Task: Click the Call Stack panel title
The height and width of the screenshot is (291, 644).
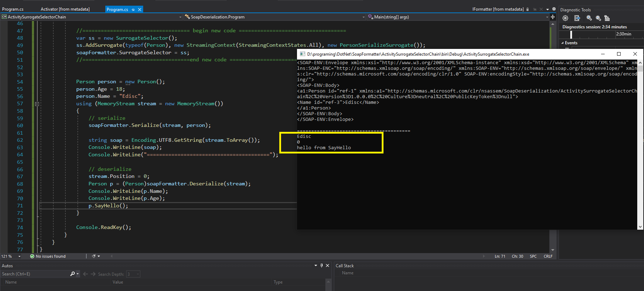Action: (x=345, y=266)
